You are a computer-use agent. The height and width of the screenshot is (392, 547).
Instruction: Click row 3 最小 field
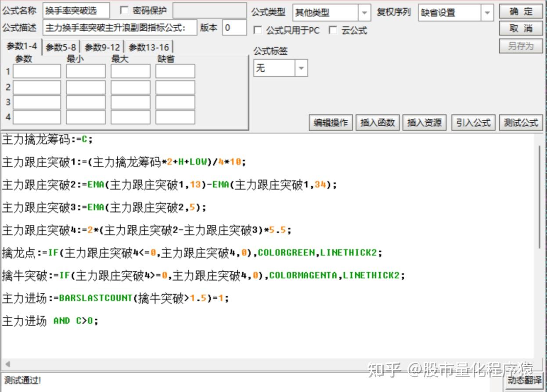[x=86, y=102]
